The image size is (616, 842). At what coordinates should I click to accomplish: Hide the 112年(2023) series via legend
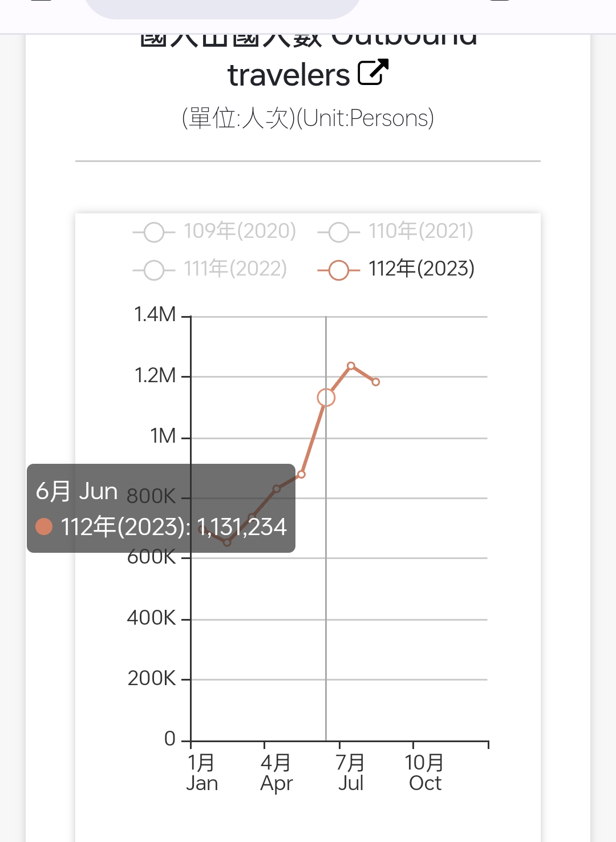coord(396,269)
